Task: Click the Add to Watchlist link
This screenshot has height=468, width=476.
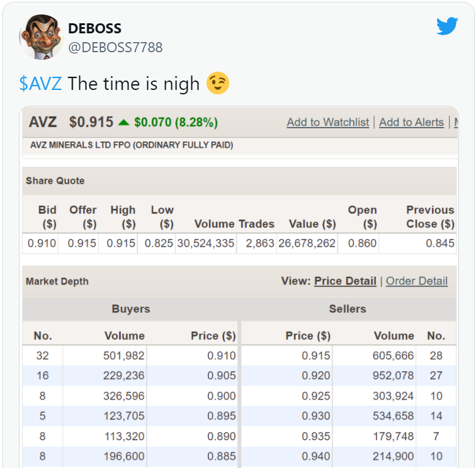Action: coord(328,122)
